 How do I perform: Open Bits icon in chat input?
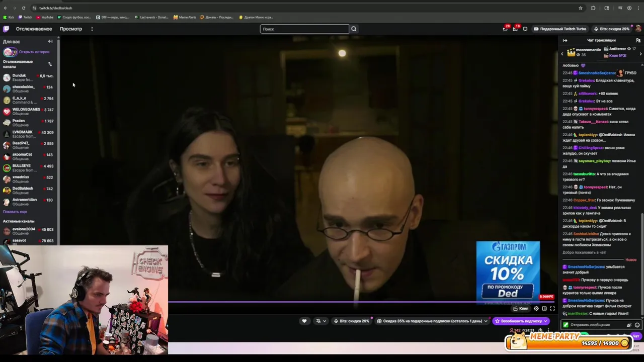coord(629,325)
